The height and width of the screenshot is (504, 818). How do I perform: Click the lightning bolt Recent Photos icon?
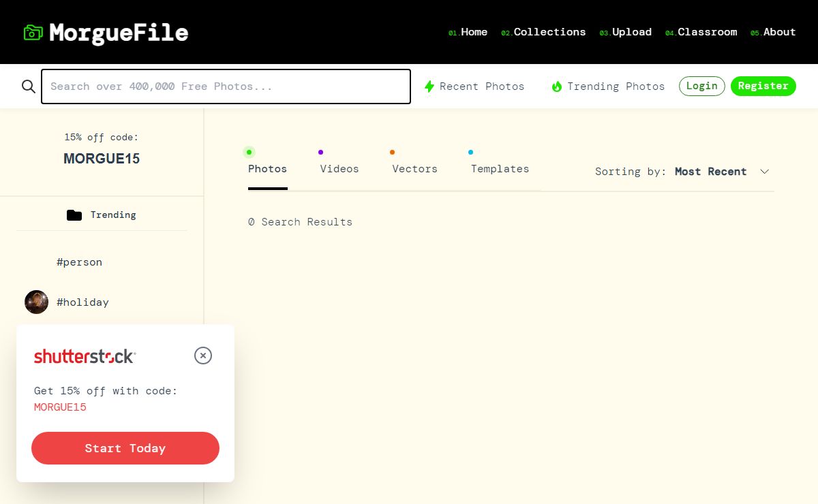429,86
